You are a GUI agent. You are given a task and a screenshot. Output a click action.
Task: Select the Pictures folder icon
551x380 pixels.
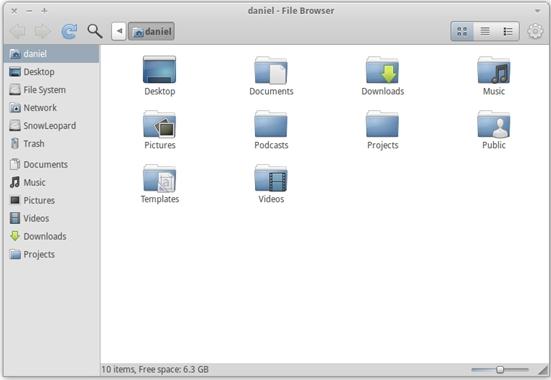click(160, 124)
